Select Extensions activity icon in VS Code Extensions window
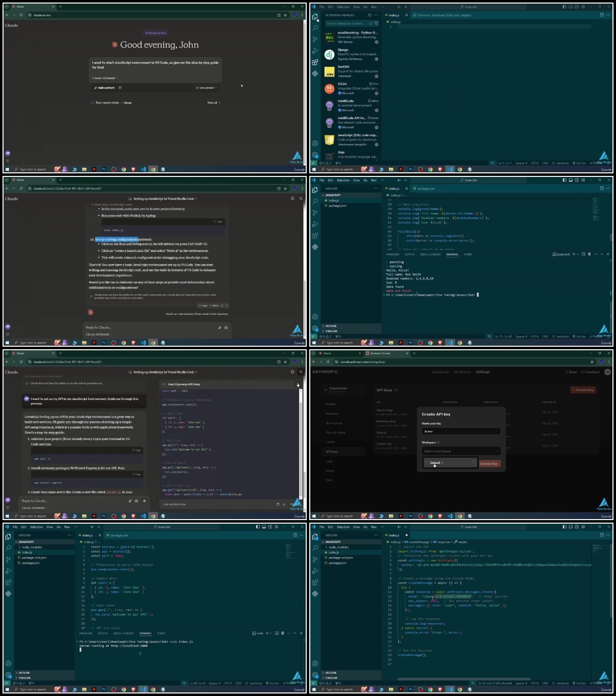616x696 pixels. point(315,62)
